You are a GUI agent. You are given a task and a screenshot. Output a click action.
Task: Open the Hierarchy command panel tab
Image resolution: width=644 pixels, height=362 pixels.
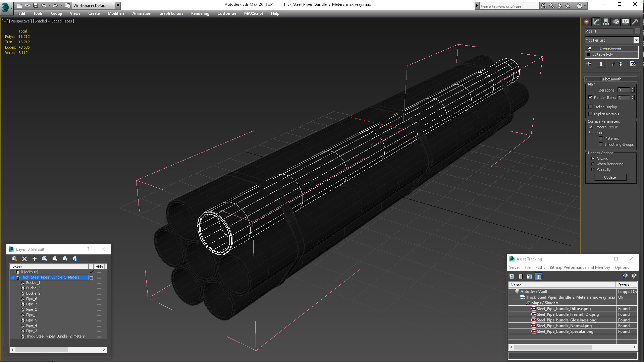coord(606,22)
